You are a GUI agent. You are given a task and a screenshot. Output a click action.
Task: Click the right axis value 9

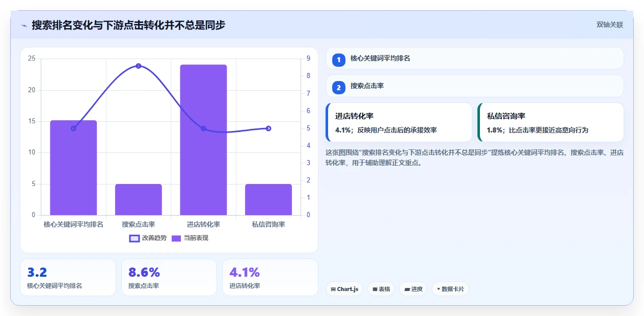[x=308, y=59]
